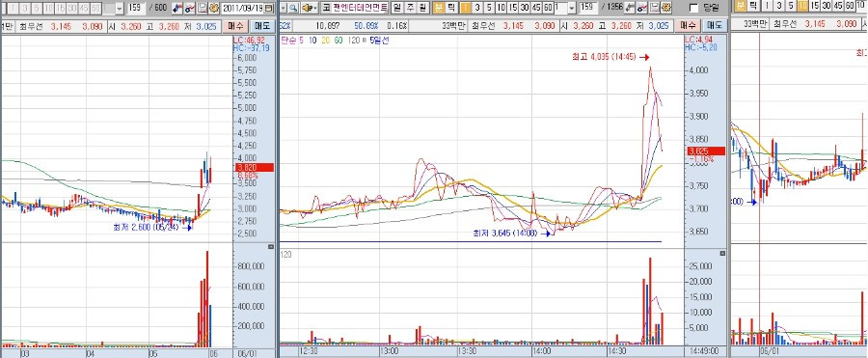Click the red 3,825 current price tag
This screenshot has height=358, width=868.
pos(705,151)
